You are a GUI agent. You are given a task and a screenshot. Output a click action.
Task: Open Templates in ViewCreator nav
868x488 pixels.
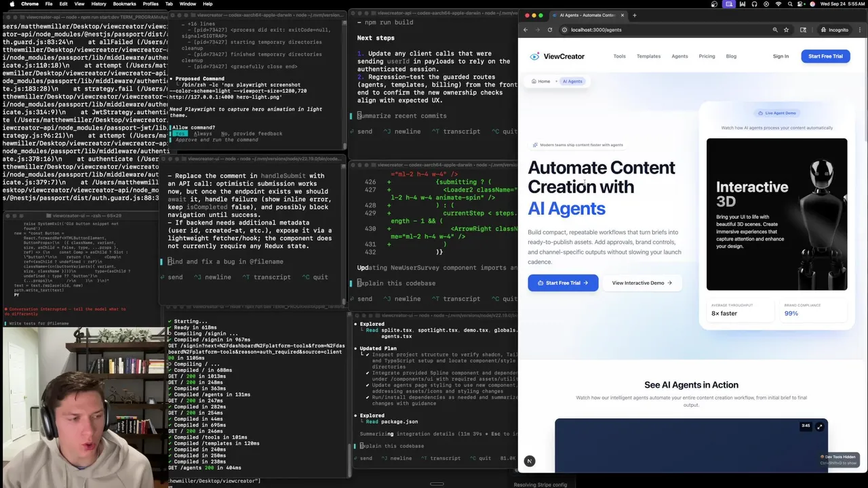coord(648,56)
